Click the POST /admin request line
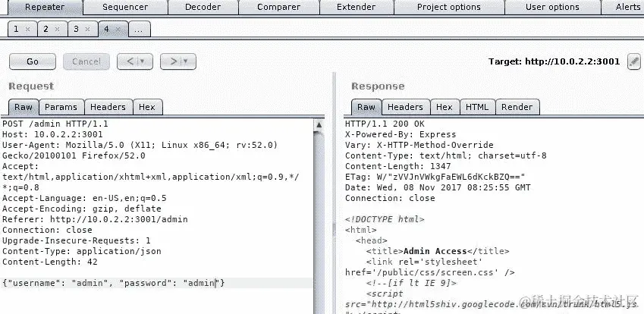 pos(55,124)
